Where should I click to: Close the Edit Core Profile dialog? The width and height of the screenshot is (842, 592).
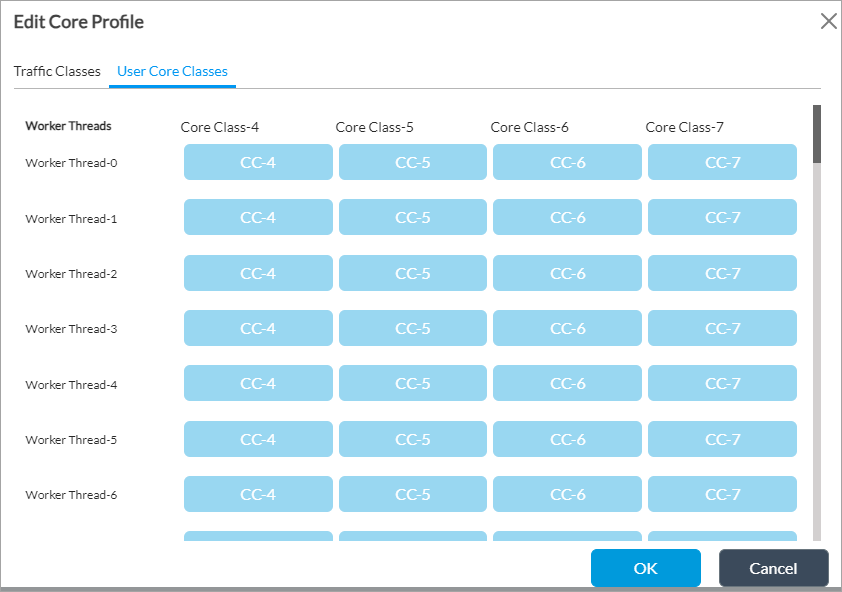pyautogui.click(x=828, y=22)
